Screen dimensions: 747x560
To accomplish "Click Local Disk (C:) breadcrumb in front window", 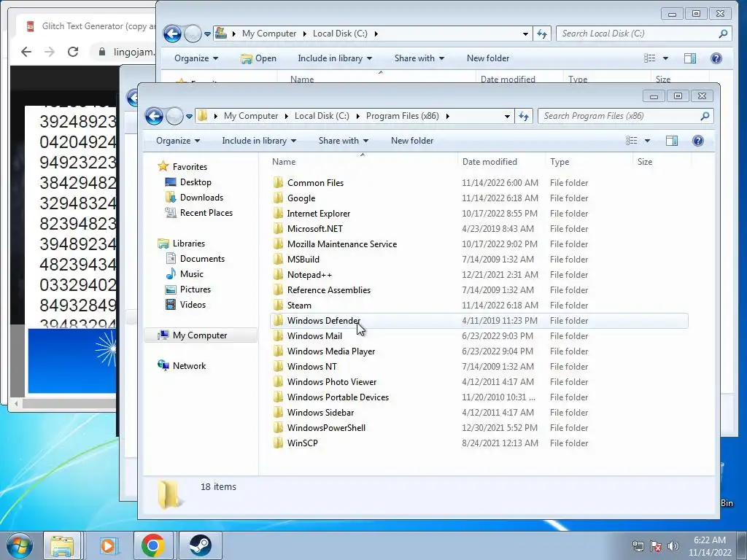I will tap(322, 116).
